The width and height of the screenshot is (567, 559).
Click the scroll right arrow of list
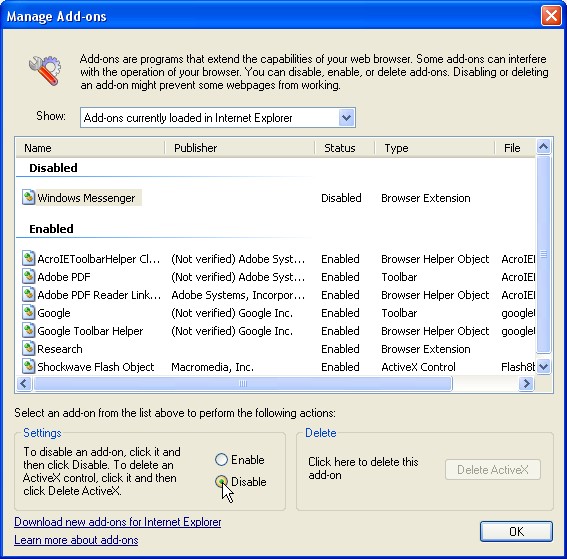[526, 384]
